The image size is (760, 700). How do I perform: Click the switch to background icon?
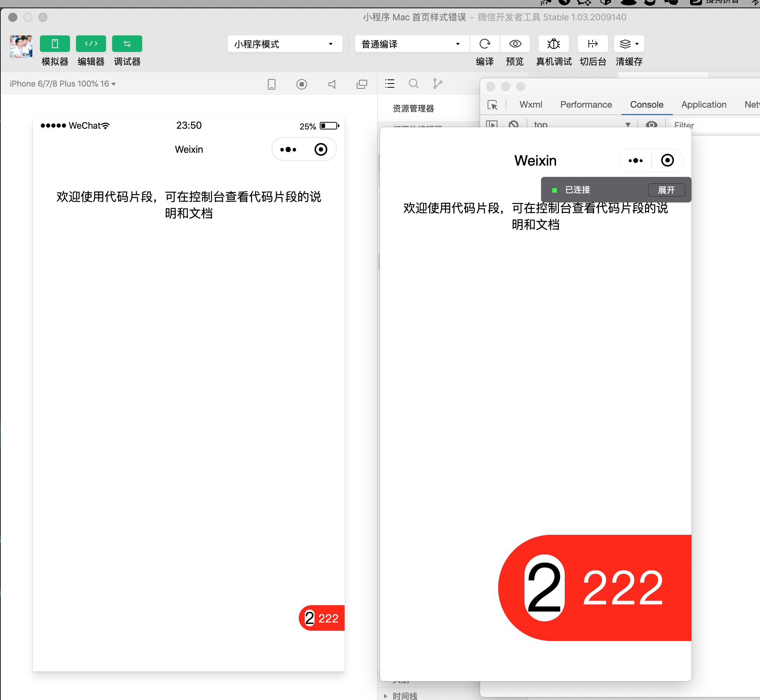592,44
